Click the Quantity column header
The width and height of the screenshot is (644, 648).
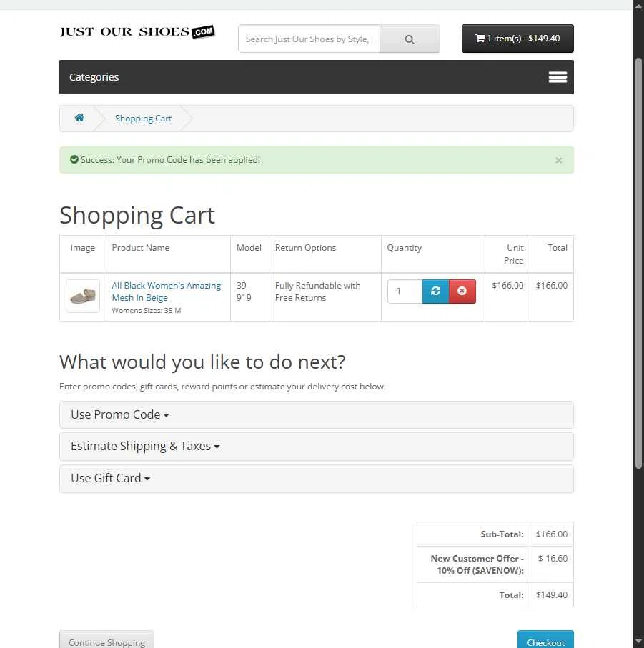(405, 248)
